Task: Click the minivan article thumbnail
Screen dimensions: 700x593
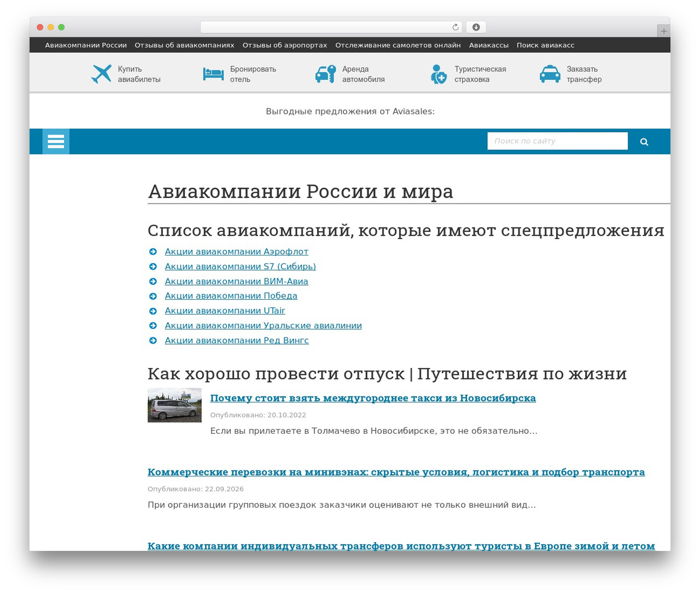Action: coord(174,405)
